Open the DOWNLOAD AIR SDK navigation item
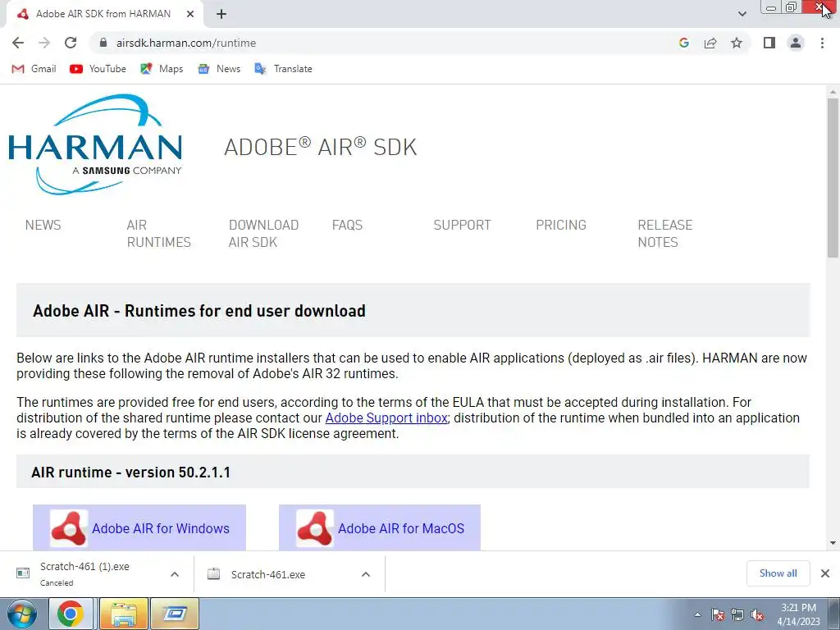Image resolution: width=840 pixels, height=630 pixels. [263, 234]
